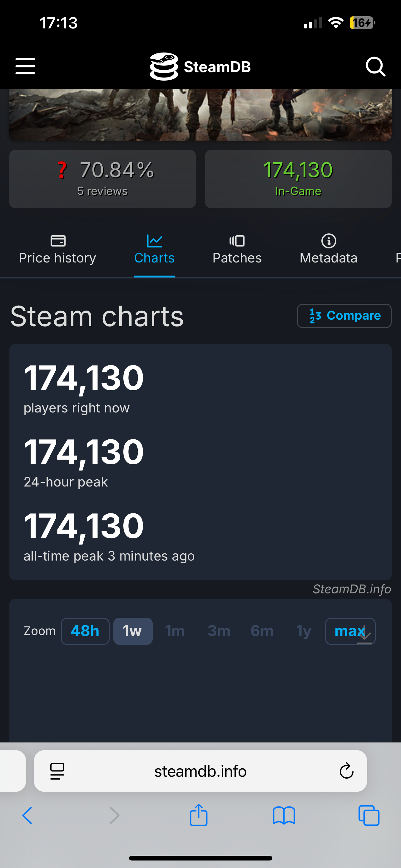This screenshot has width=401, height=868.
Task: Go back with Safari back arrow
Action: (27, 816)
